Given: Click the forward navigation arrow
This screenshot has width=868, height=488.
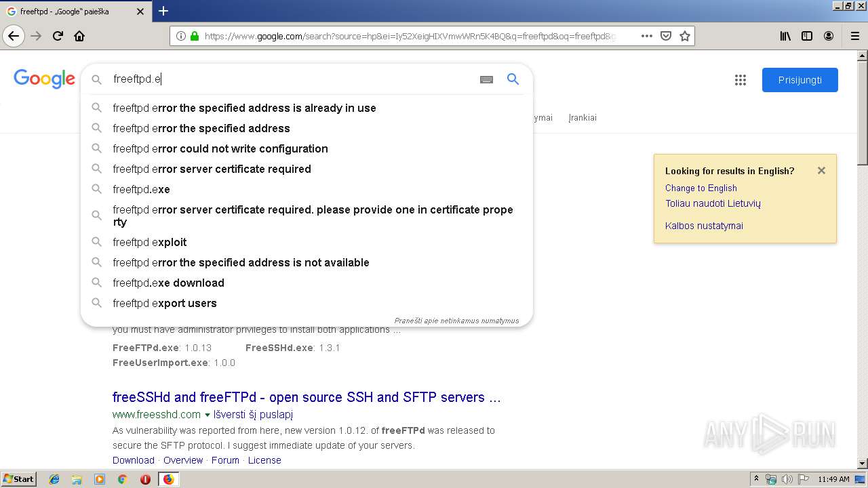Looking at the screenshot, I should (x=36, y=36).
